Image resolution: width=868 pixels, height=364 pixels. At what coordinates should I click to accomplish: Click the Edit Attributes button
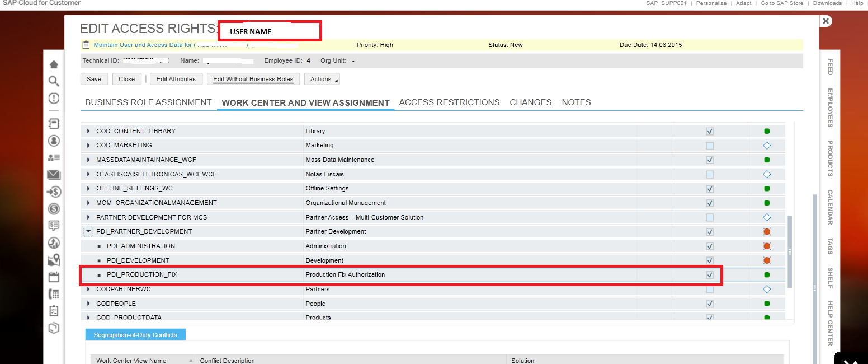click(x=176, y=79)
